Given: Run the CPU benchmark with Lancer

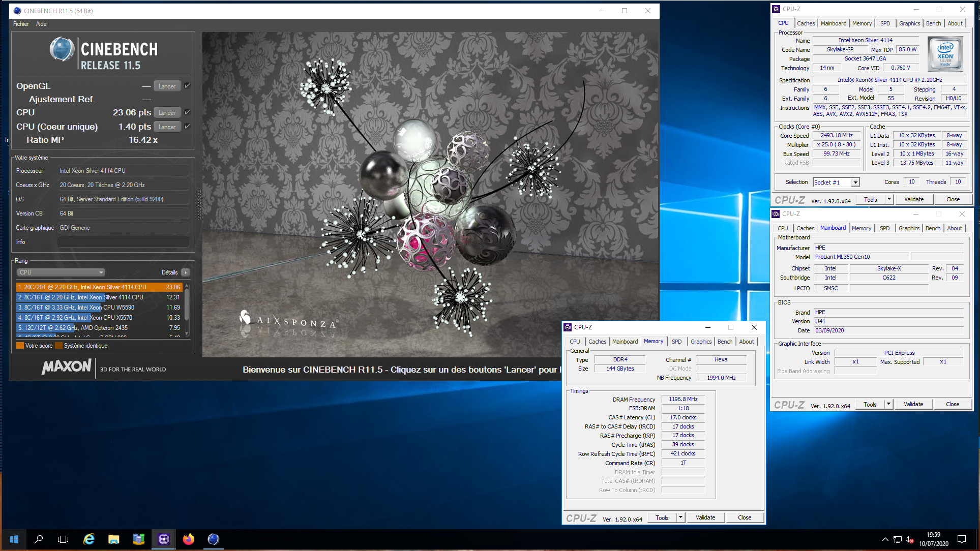Looking at the screenshot, I should 167,113.
